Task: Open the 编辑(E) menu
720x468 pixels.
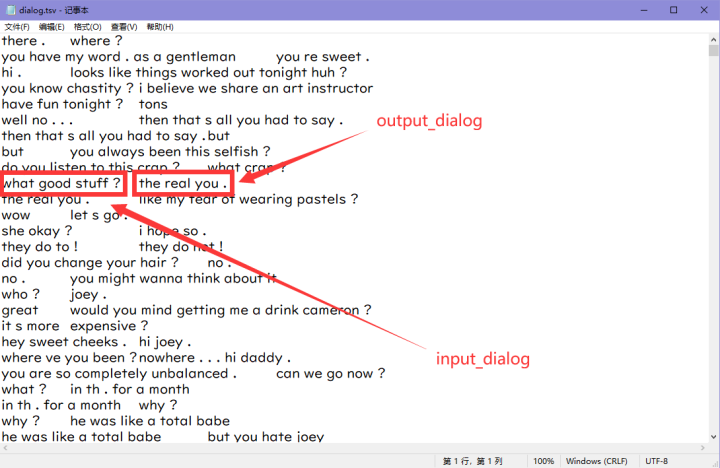Action: [51, 27]
